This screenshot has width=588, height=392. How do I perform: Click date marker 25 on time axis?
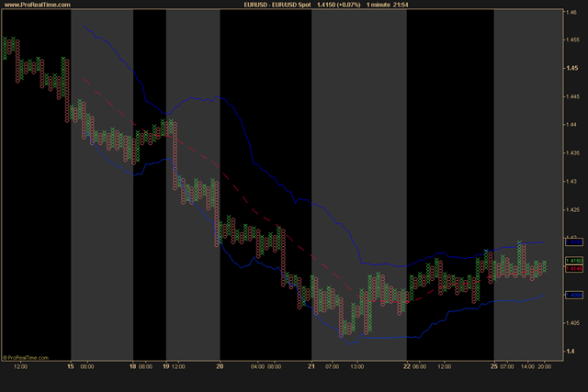494,366
